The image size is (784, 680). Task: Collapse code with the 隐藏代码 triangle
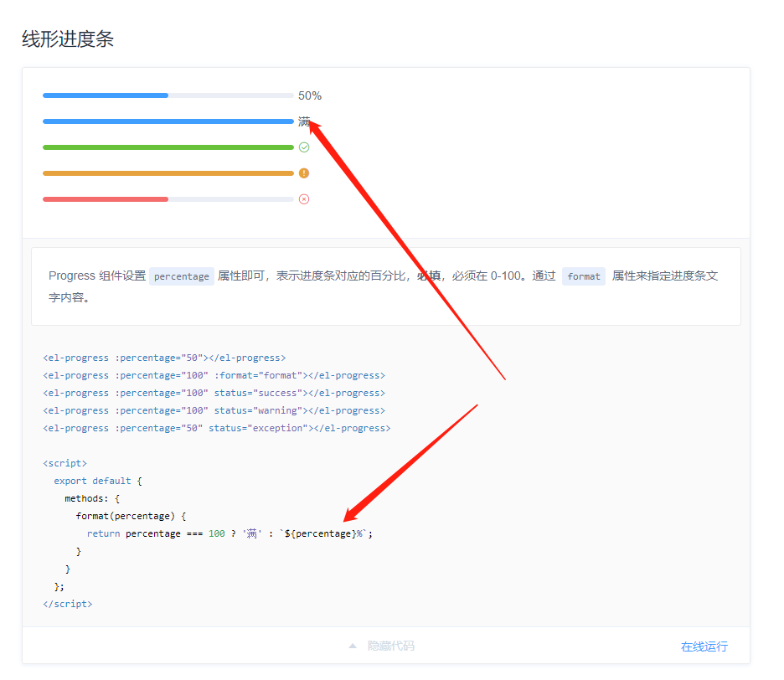point(353,646)
